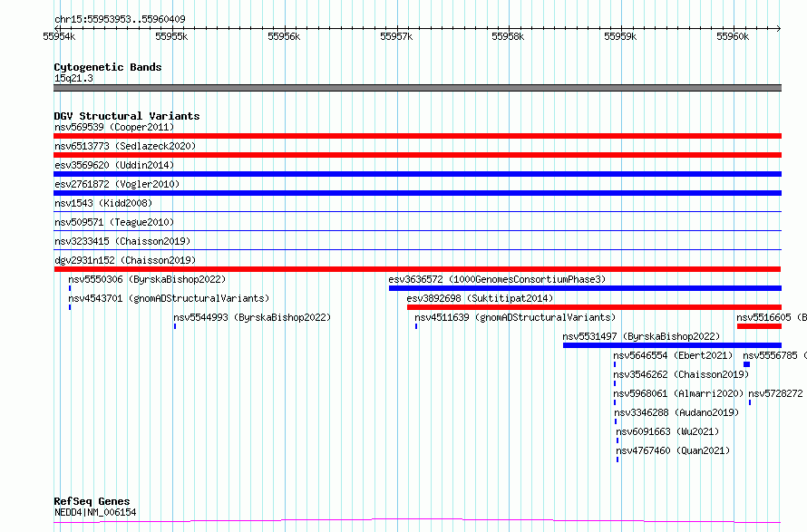Viewport: 807px width, 532px height.
Task: Click the 55958k ruler tick label
Action: (508, 36)
